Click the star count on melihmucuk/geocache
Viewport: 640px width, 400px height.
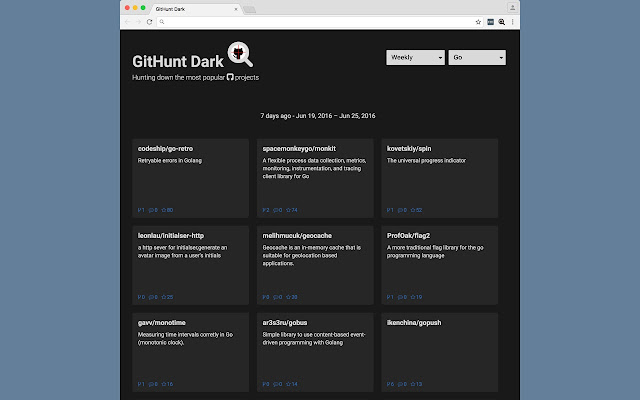click(x=292, y=297)
